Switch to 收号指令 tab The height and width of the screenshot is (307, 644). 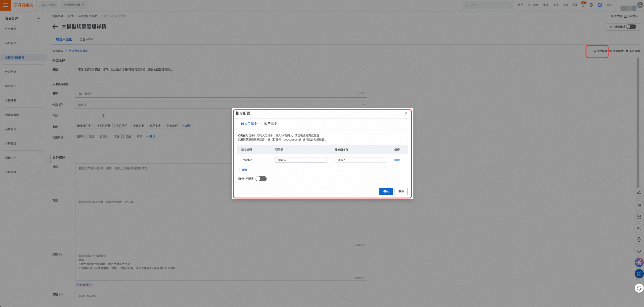(270, 124)
